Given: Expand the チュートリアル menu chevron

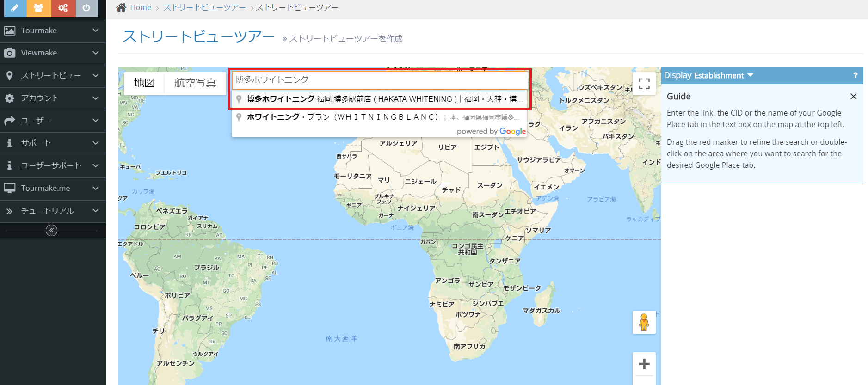Looking at the screenshot, I should tap(96, 211).
